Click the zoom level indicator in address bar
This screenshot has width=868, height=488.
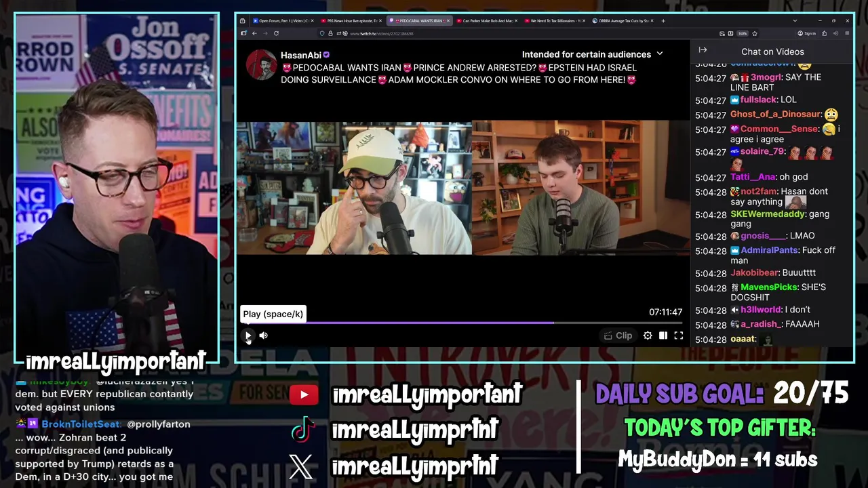[743, 33]
